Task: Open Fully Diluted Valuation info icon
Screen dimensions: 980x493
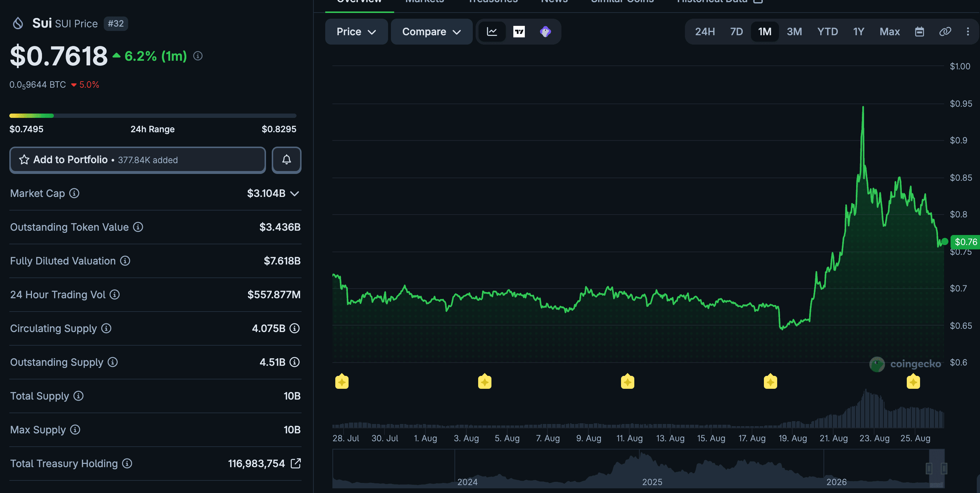Action: [x=125, y=261]
